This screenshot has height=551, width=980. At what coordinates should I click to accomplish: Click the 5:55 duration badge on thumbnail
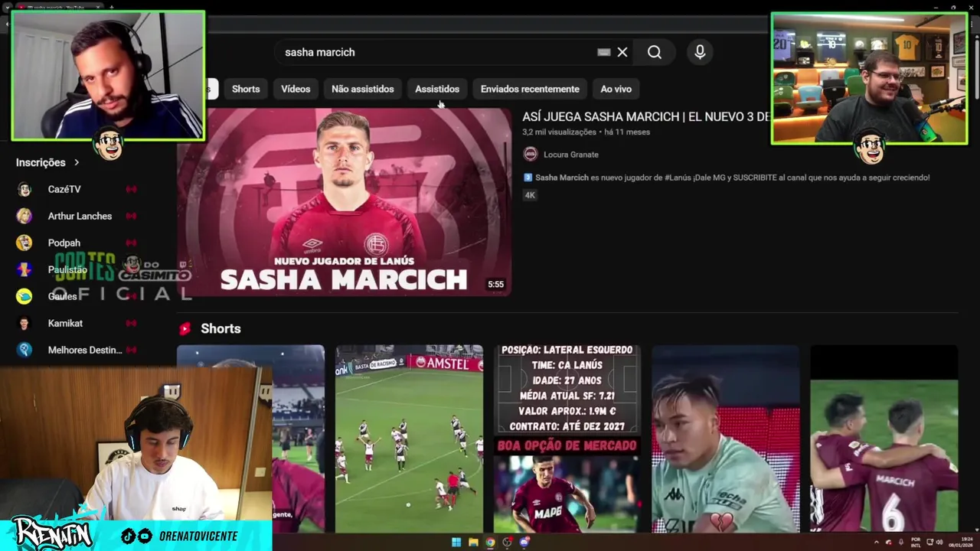click(496, 285)
